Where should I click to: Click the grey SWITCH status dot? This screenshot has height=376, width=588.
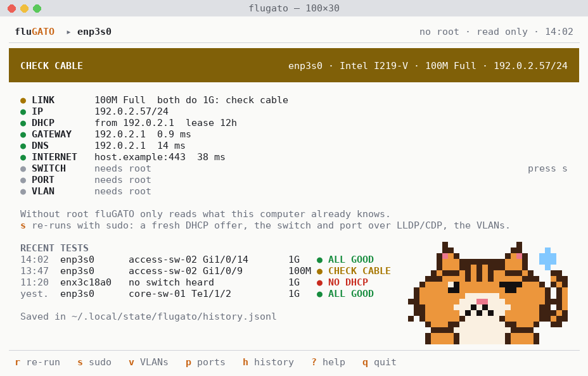tap(23, 169)
